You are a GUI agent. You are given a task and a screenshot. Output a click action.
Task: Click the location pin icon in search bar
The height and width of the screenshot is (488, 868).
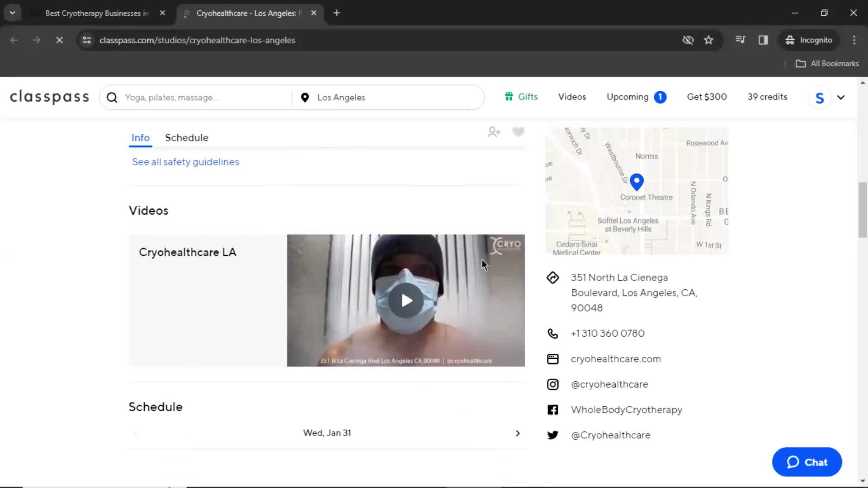(305, 98)
